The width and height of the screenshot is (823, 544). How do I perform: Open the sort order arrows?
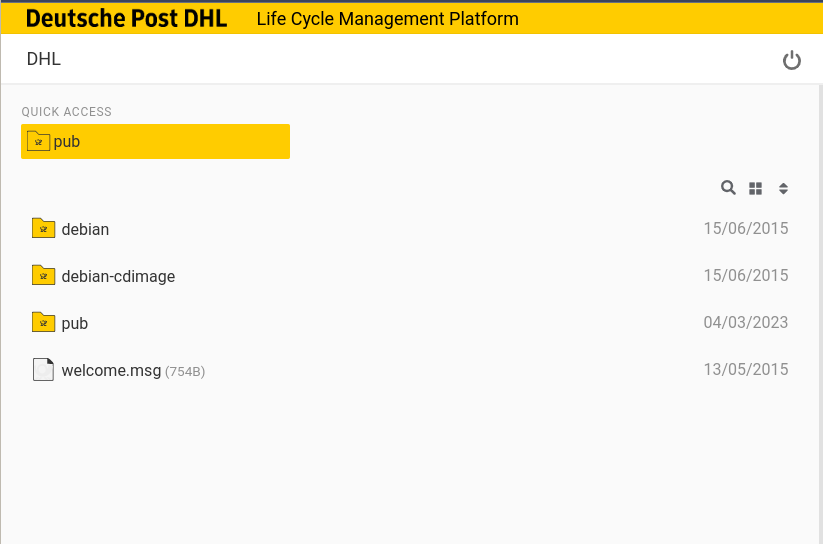pyautogui.click(x=783, y=189)
